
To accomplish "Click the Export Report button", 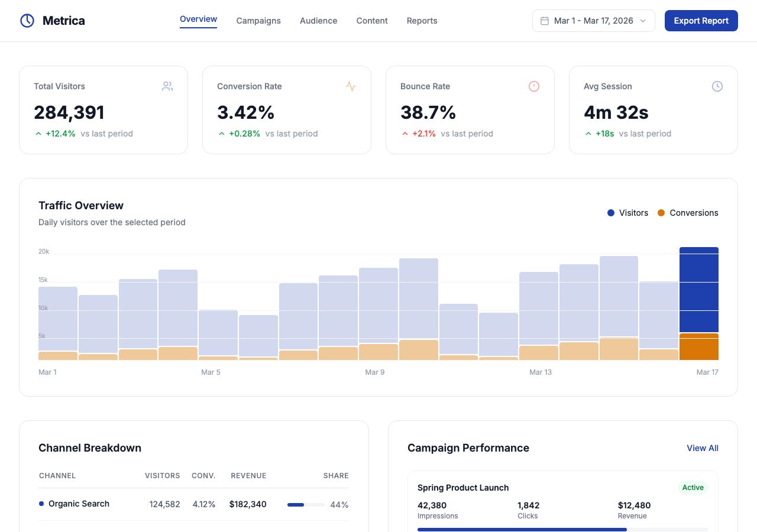I will [701, 21].
